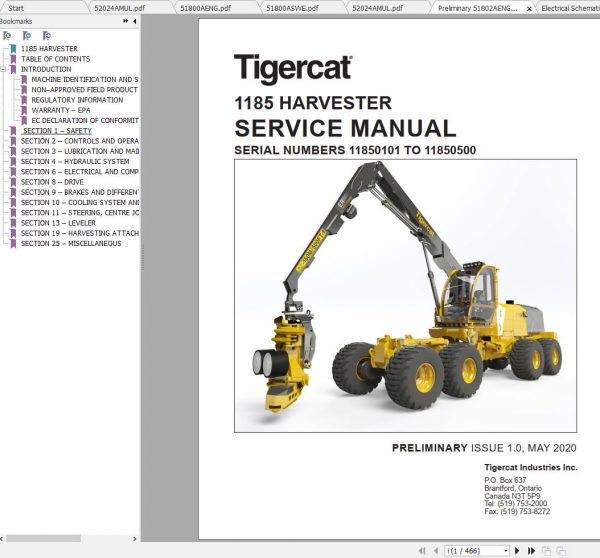Open the page number dropdown showing 1 / 466
The height and width of the screenshot is (558, 600).
[x=506, y=551]
